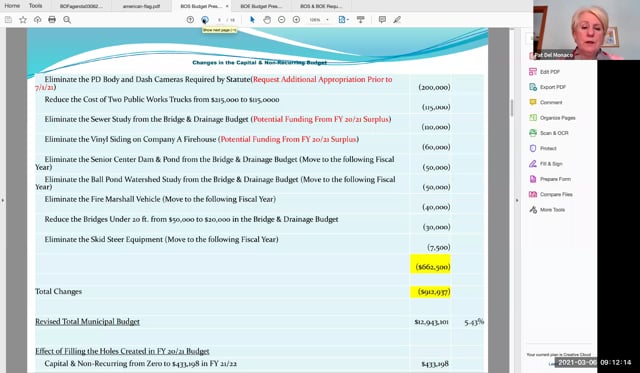Screen dimensions: 640x373
Task: Zoom out with the minus icon
Action: tap(282, 20)
